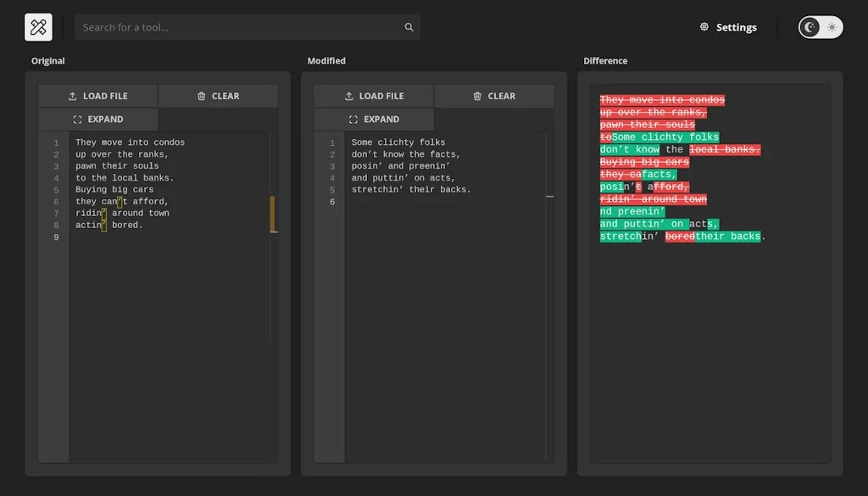Click the 'Difference' panel label
This screenshot has width=868, height=496.
point(605,61)
